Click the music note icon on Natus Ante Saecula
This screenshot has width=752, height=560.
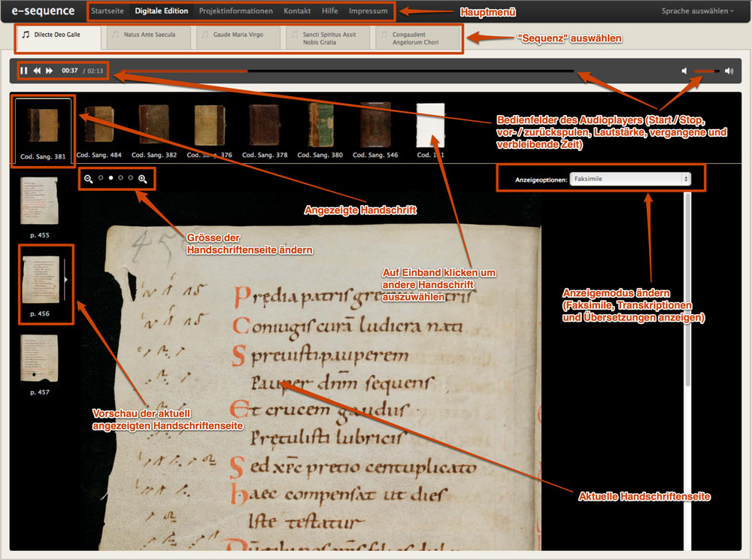(x=115, y=35)
